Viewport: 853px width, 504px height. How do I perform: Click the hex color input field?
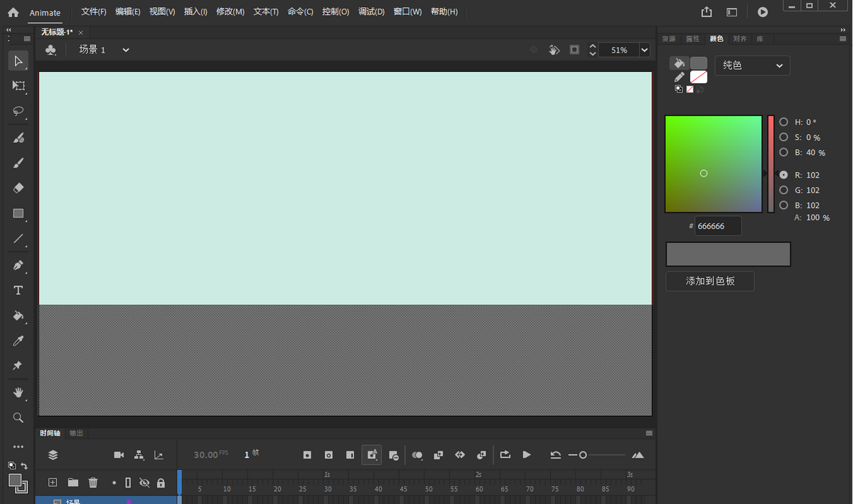point(717,226)
